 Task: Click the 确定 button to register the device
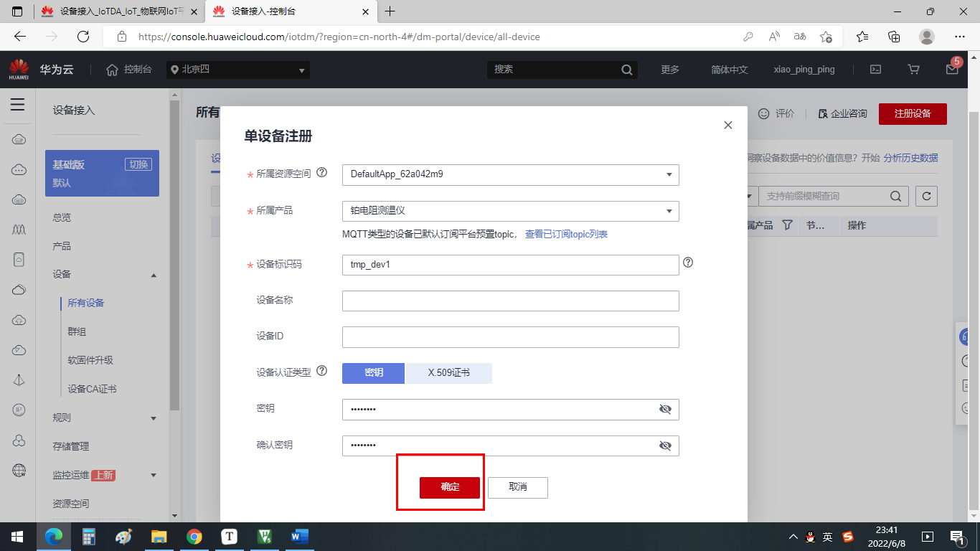point(450,487)
